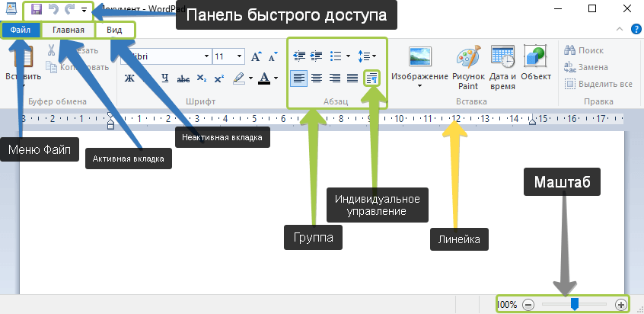Open the paragraph settings dialog icon
Viewport: 644px width, 314px height.
(371, 78)
